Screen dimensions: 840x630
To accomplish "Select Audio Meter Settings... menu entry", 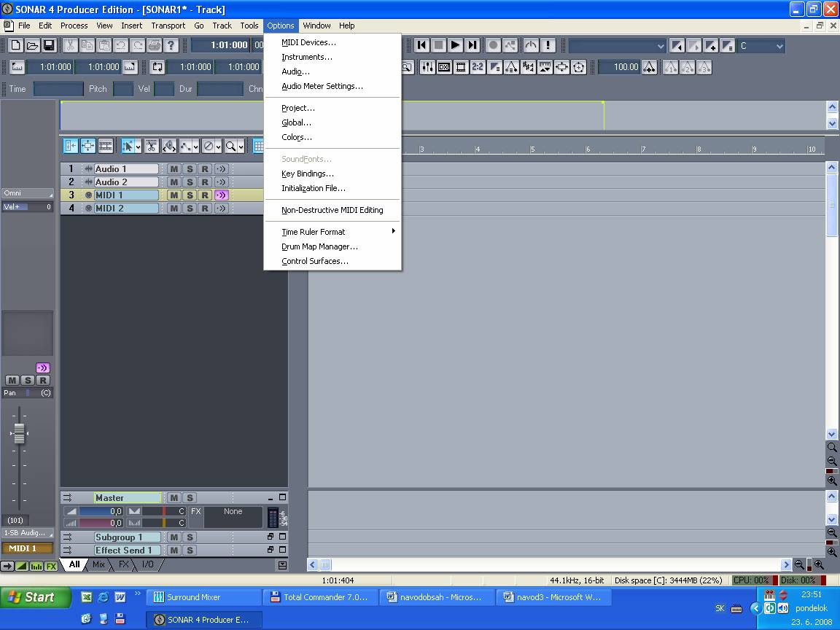I will click(x=332, y=86).
